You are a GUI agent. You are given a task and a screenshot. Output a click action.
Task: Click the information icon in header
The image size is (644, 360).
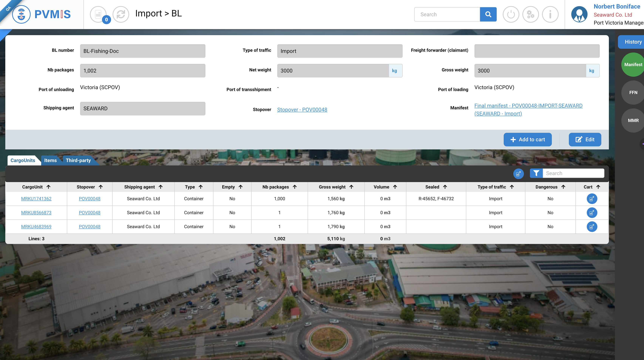coord(550,14)
